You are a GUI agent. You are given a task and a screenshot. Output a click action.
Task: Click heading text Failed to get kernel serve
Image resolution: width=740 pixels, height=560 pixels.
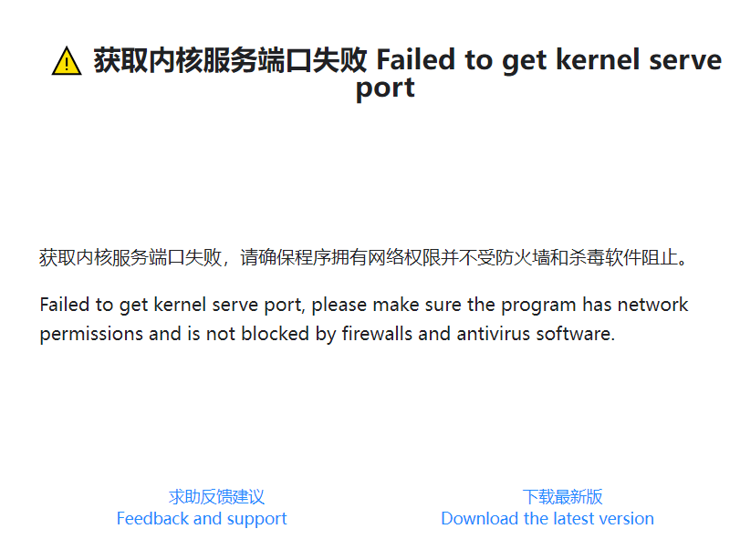548,61
